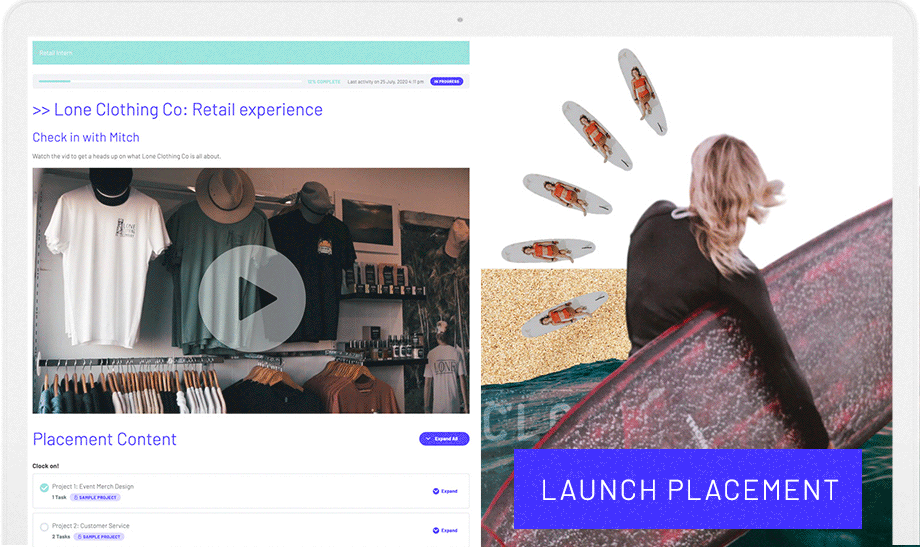Click the Launch Placement button
This screenshot has height=547, width=920.
[688, 489]
